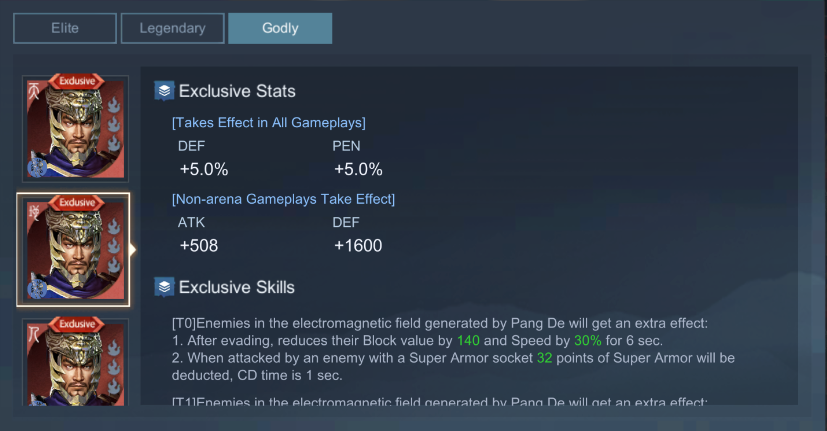Choose the third Pang De portrait at bottom

[x=75, y=362]
